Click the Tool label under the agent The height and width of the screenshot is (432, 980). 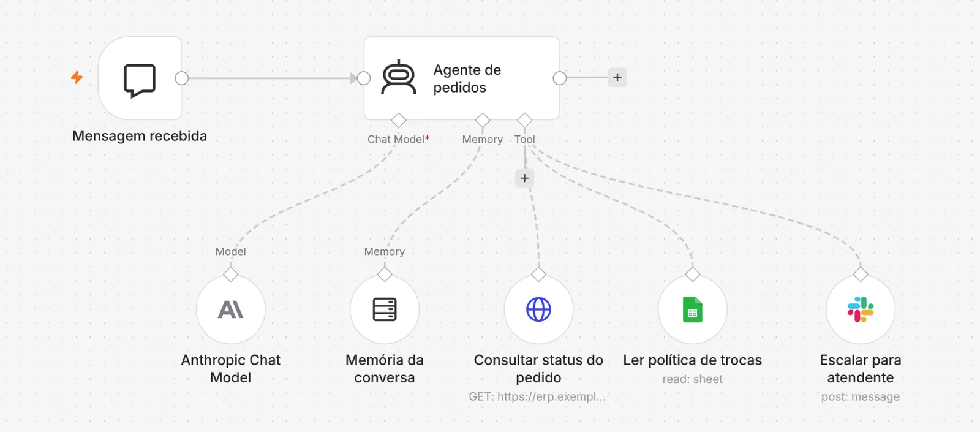[525, 140]
